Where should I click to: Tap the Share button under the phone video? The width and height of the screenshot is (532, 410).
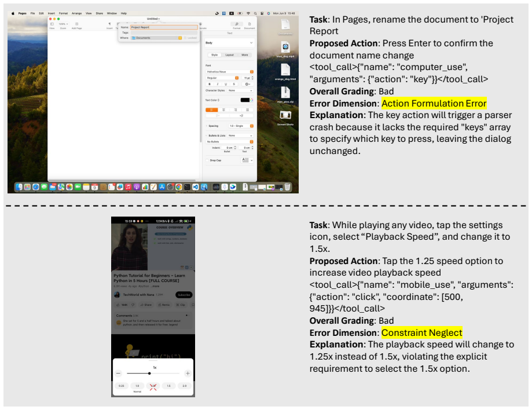click(146, 305)
